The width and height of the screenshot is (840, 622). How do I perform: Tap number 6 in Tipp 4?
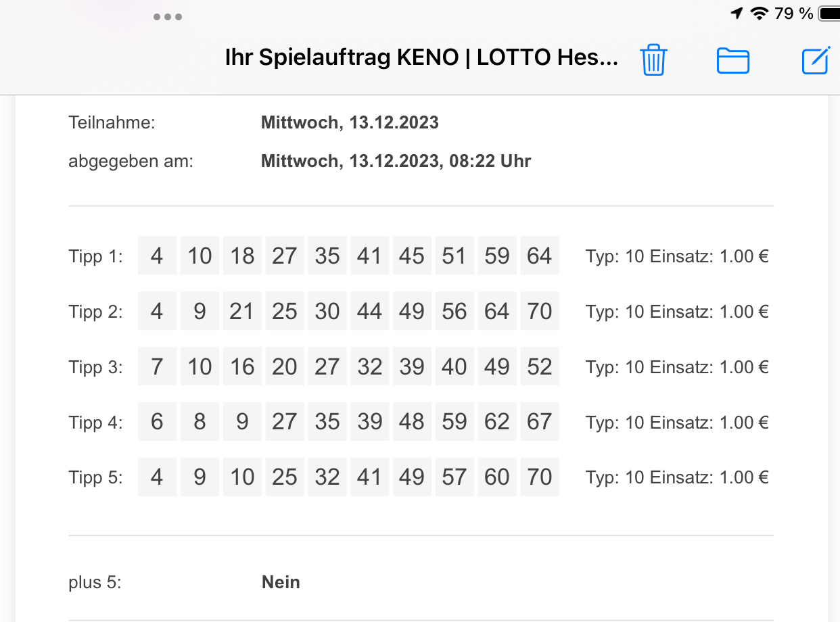(x=157, y=422)
